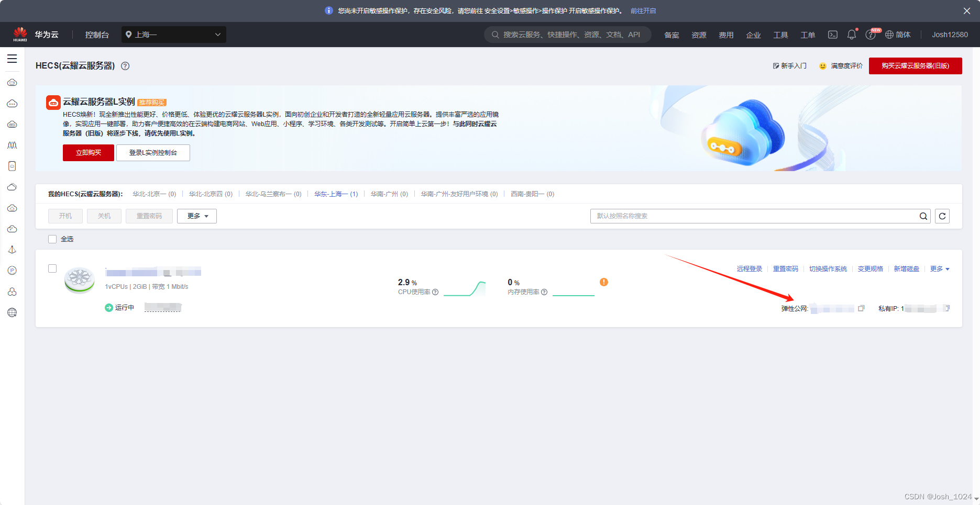Screen dimensions: 980x505
Task: Open the 企业 menu in the top bar
Action: pos(753,35)
